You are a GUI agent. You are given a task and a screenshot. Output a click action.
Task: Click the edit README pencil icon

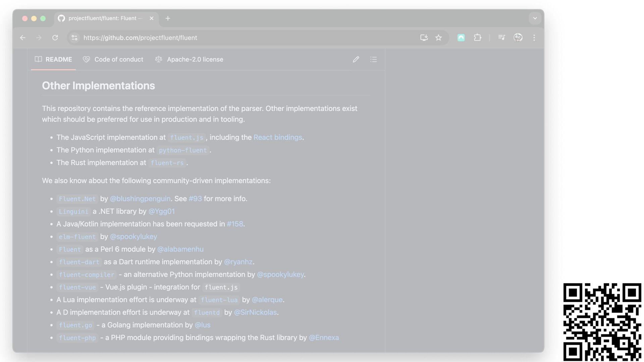[356, 59]
